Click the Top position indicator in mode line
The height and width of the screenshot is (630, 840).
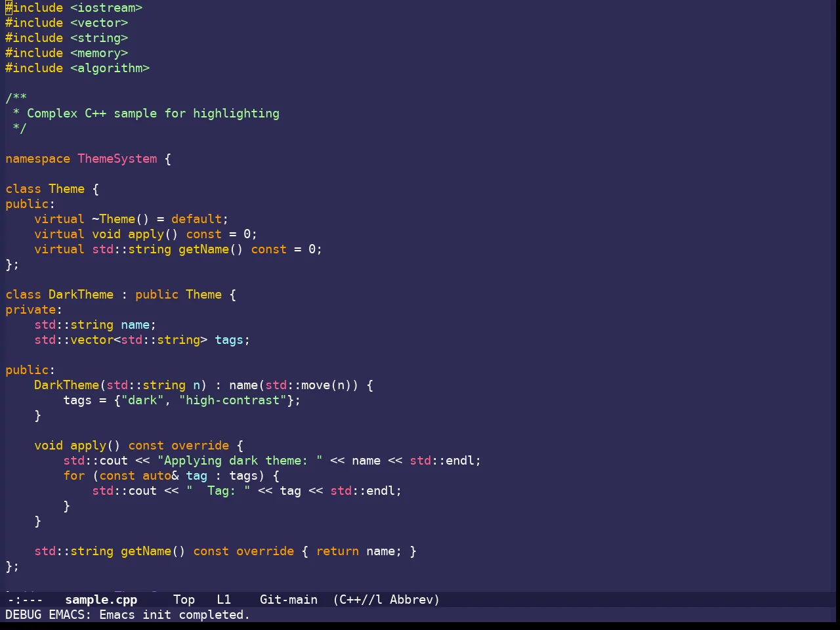pyautogui.click(x=184, y=599)
